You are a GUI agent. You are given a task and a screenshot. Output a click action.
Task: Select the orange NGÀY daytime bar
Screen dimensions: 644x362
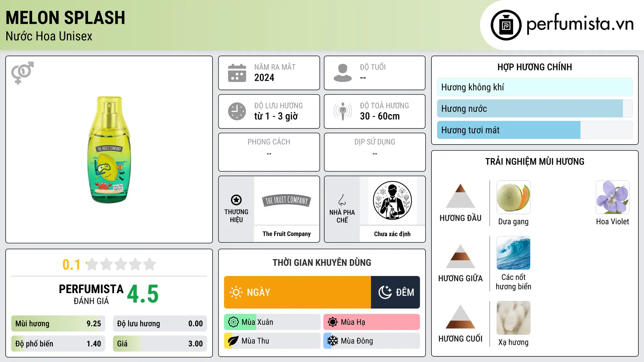click(x=297, y=292)
